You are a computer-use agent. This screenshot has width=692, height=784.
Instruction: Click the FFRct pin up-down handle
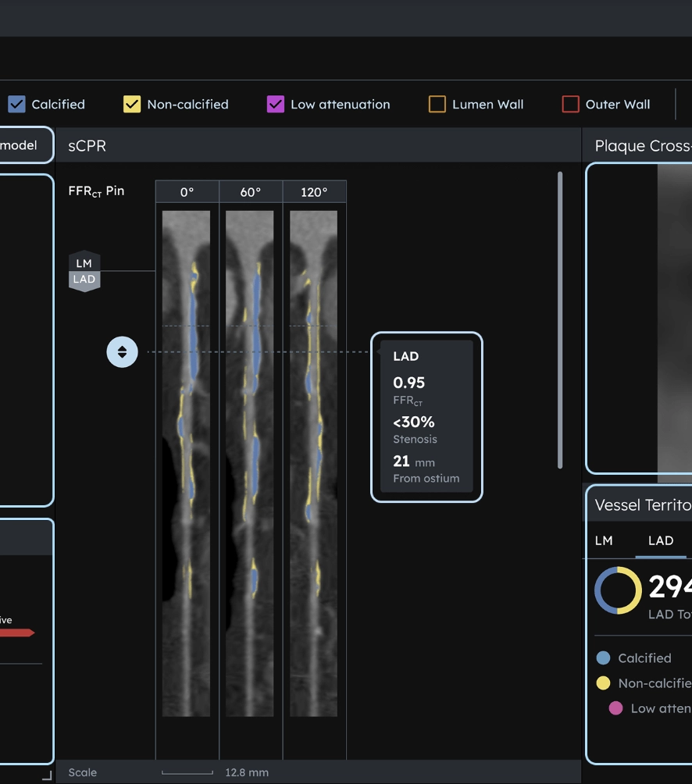pos(122,352)
